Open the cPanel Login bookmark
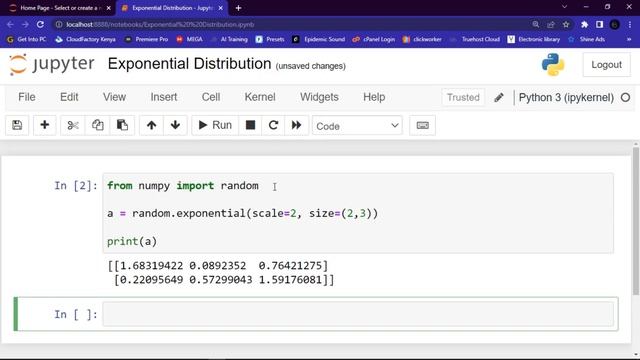Viewport: 640px width, 360px height. (x=374, y=39)
